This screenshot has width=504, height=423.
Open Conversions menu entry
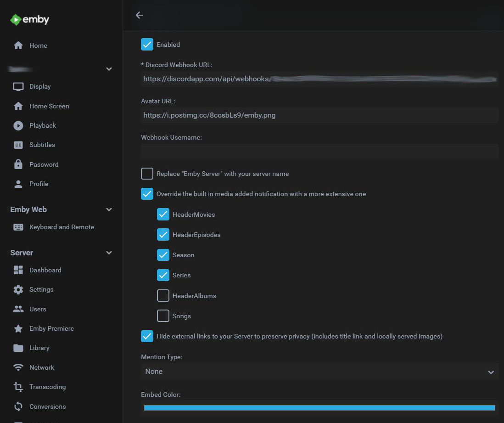point(48,406)
